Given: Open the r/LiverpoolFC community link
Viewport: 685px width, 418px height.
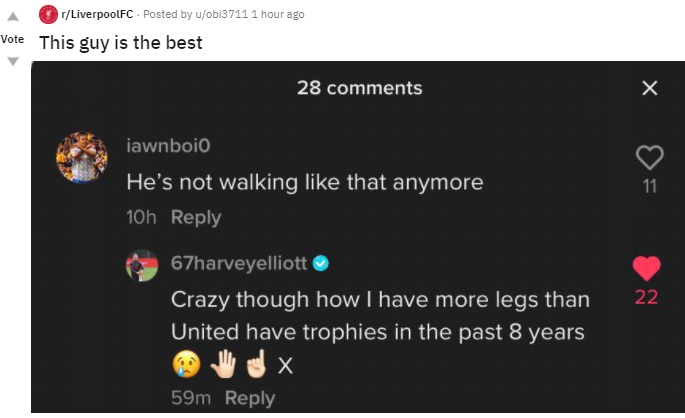Looking at the screenshot, I should [97, 14].
